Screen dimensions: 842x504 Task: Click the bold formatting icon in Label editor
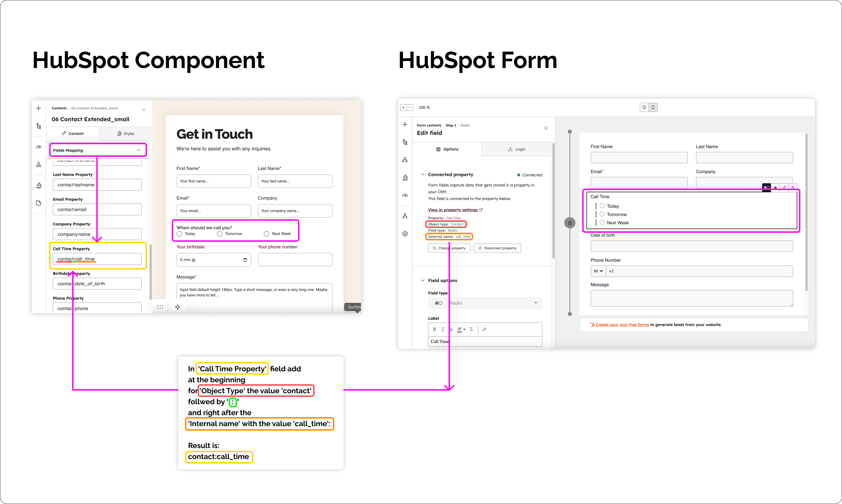(434, 329)
